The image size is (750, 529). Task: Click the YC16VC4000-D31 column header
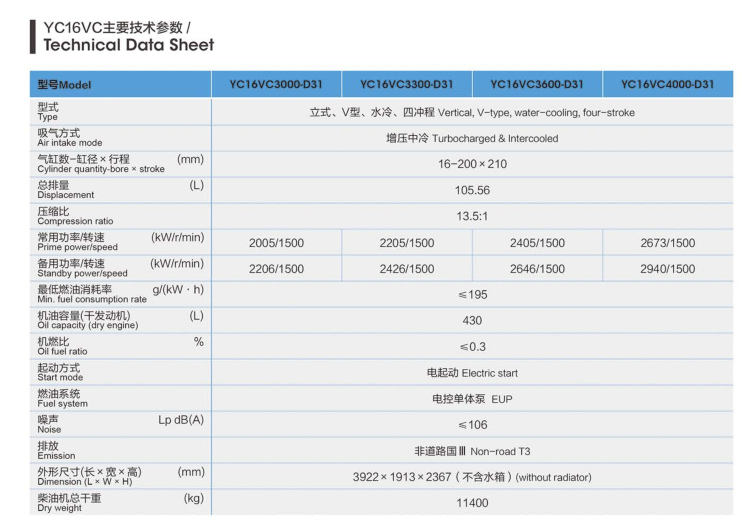click(x=667, y=85)
